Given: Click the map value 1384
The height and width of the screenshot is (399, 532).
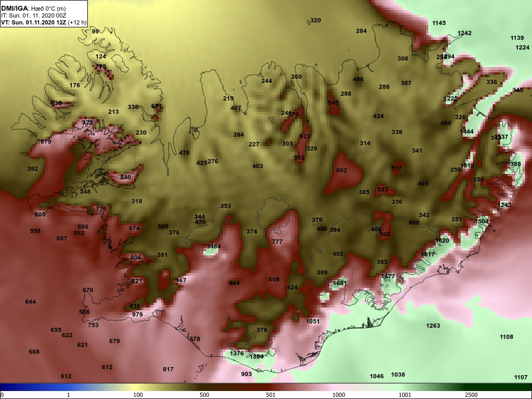Looking at the screenshot, I should (256, 356).
